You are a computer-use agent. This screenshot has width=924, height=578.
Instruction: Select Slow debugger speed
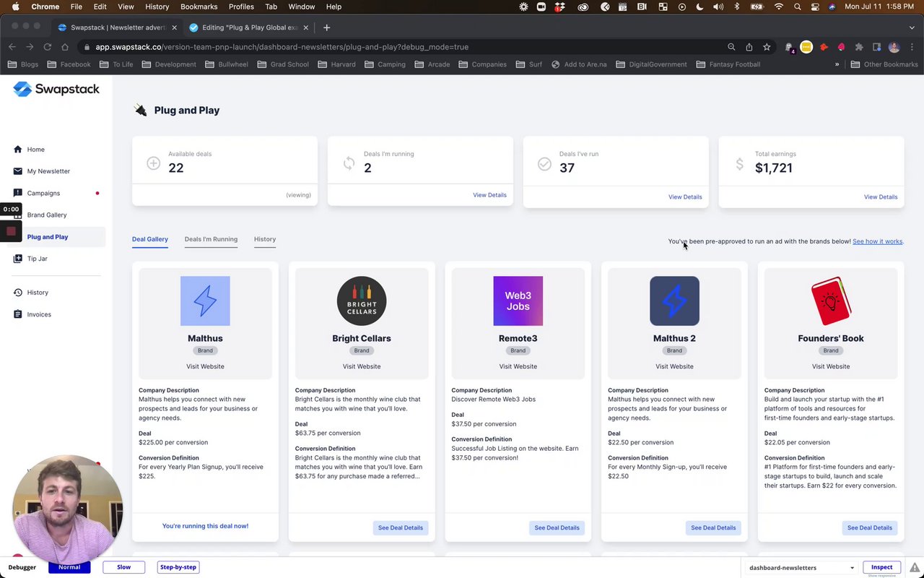click(x=124, y=567)
